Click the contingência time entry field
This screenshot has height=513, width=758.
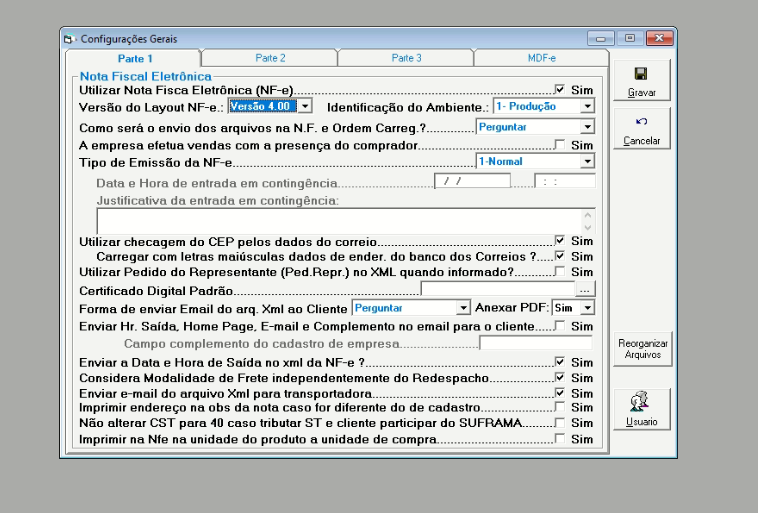click(x=565, y=181)
